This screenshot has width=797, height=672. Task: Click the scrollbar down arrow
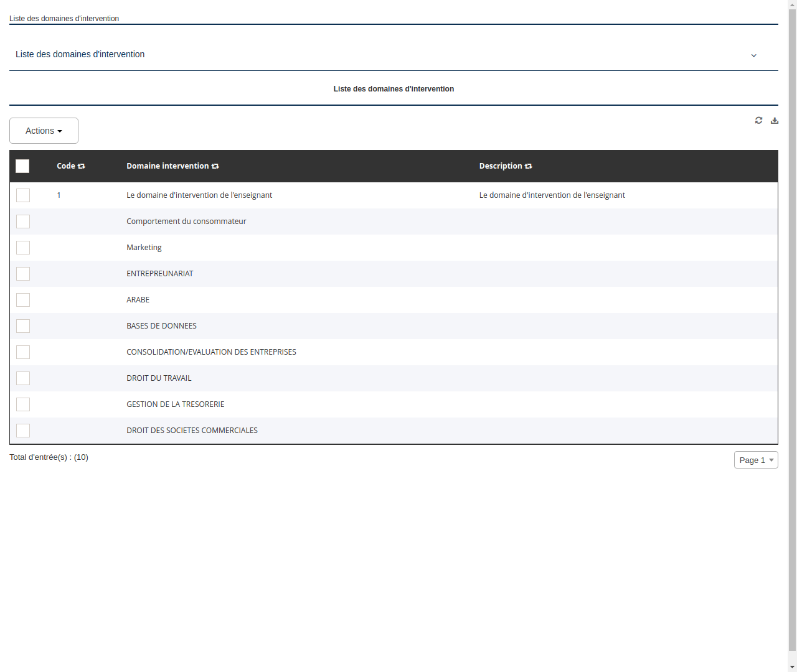tap(792, 666)
